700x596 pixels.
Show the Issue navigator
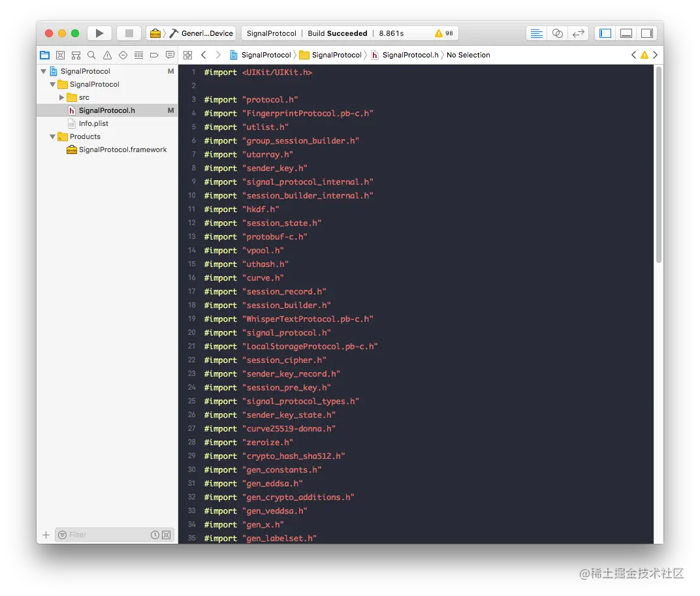point(107,55)
